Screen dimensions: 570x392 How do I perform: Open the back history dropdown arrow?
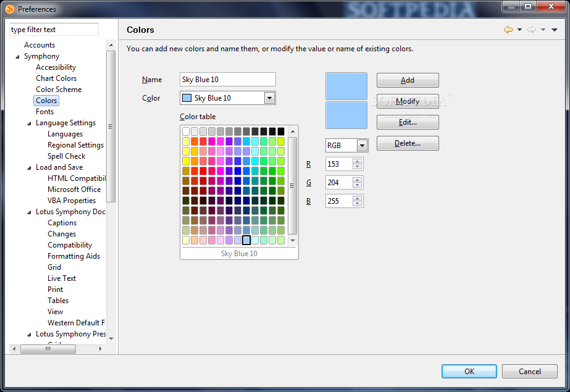point(519,30)
